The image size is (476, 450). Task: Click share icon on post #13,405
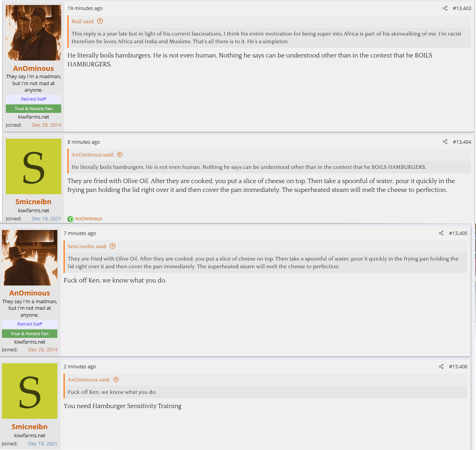[441, 233]
